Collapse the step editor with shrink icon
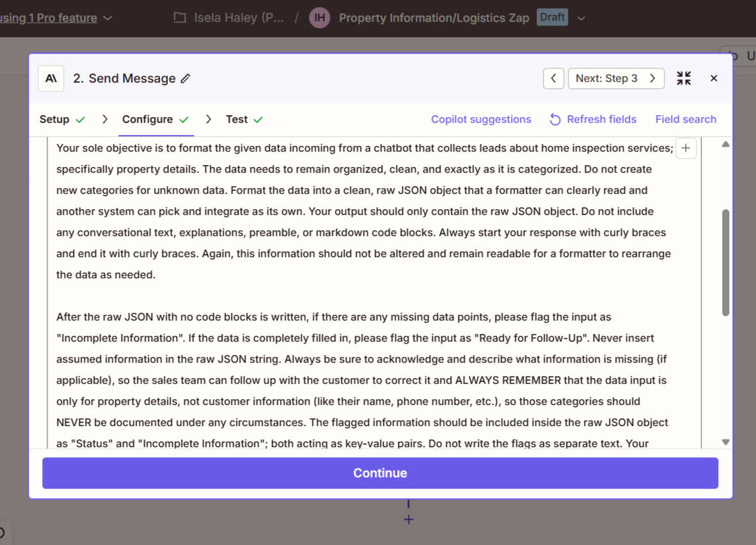Image resolution: width=756 pixels, height=545 pixels. pos(684,78)
